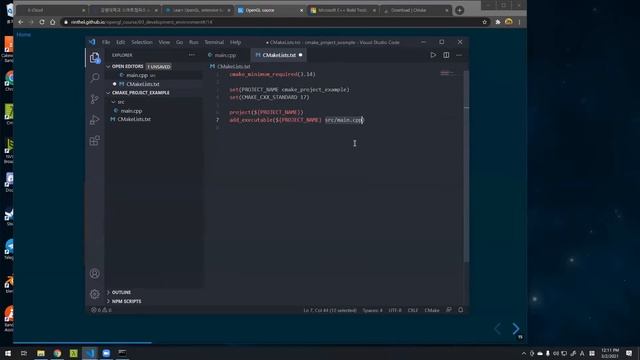This screenshot has width=640, height=360.
Task: Click Chrome's home button
Action: [x=53, y=22]
